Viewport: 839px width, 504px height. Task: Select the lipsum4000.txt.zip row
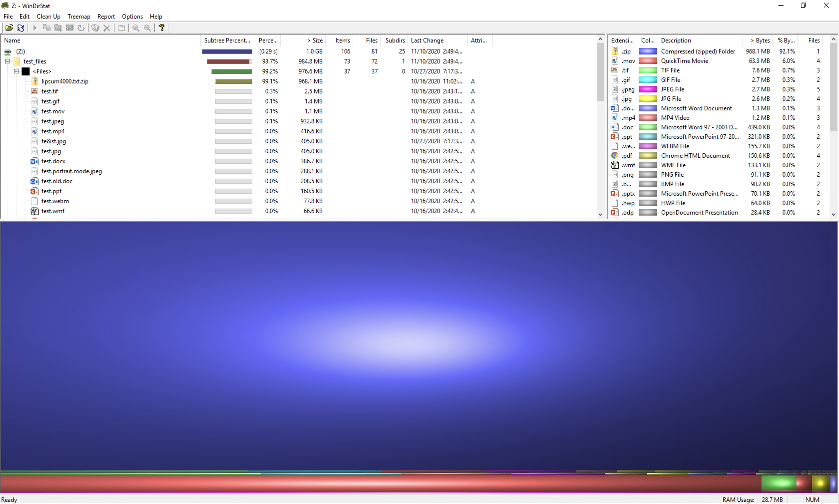point(247,82)
